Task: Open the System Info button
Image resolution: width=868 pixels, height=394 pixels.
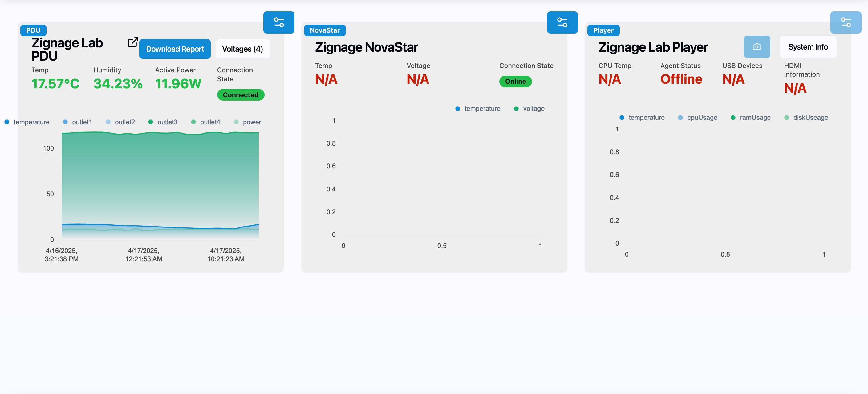Action: click(808, 47)
